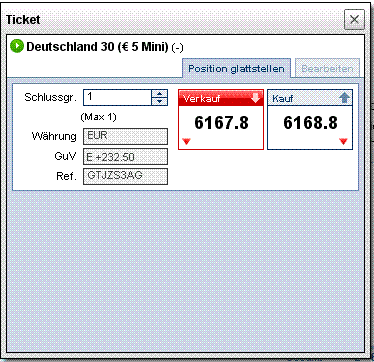Click the Ref. label
Image resolution: width=374 pixels, height=362 pixels.
click(x=66, y=176)
